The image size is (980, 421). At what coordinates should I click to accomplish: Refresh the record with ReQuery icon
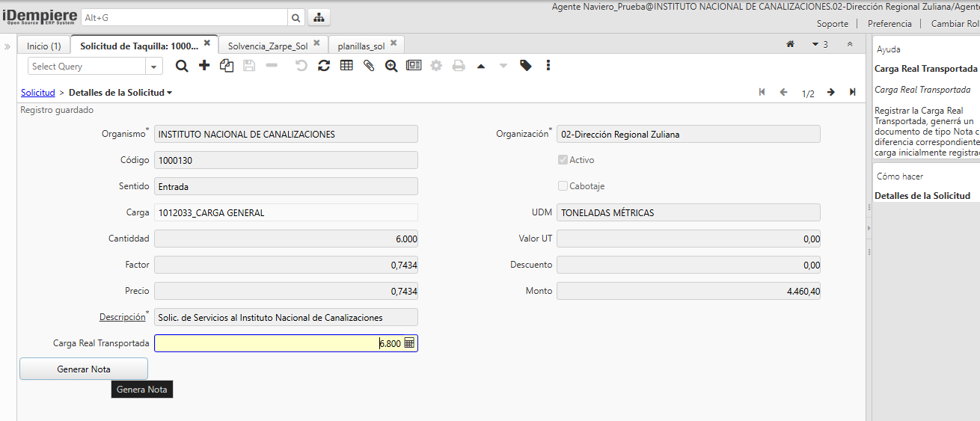point(324,66)
